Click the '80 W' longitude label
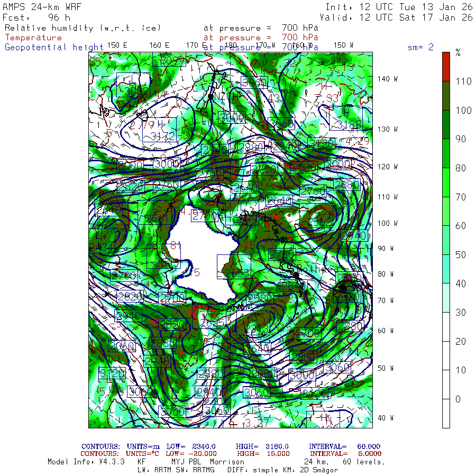Viewport: 476px width, 476px height. tap(386, 274)
